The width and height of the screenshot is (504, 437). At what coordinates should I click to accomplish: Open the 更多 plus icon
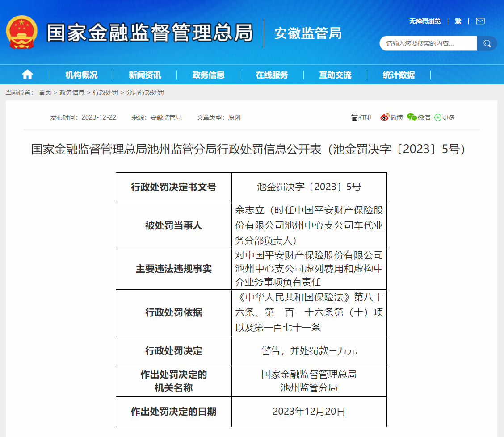[x=437, y=117]
